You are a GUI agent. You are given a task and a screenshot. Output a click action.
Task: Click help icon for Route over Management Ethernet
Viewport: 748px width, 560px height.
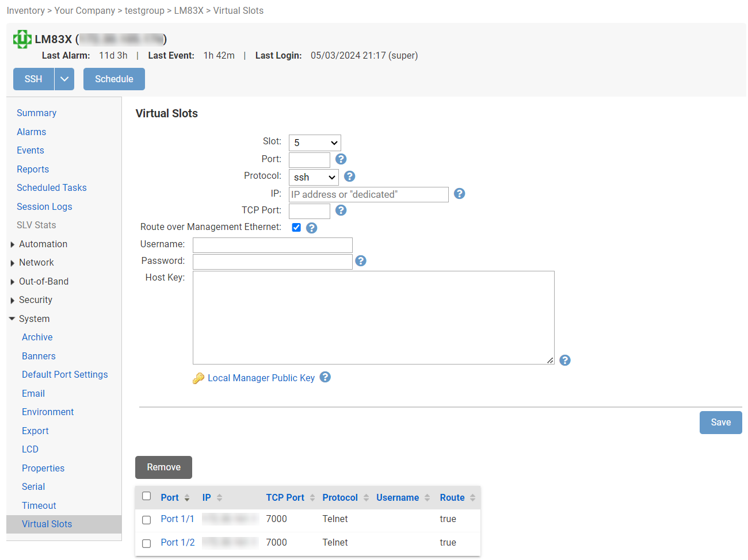tap(311, 228)
